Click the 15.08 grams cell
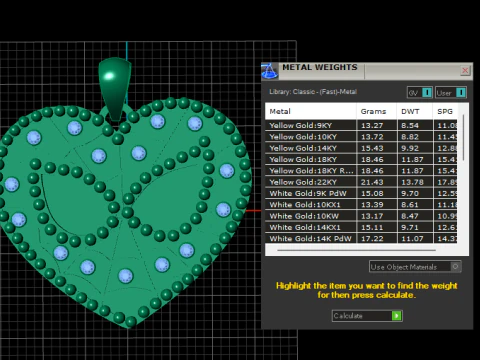The image size is (480, 360). pos(377,193)
